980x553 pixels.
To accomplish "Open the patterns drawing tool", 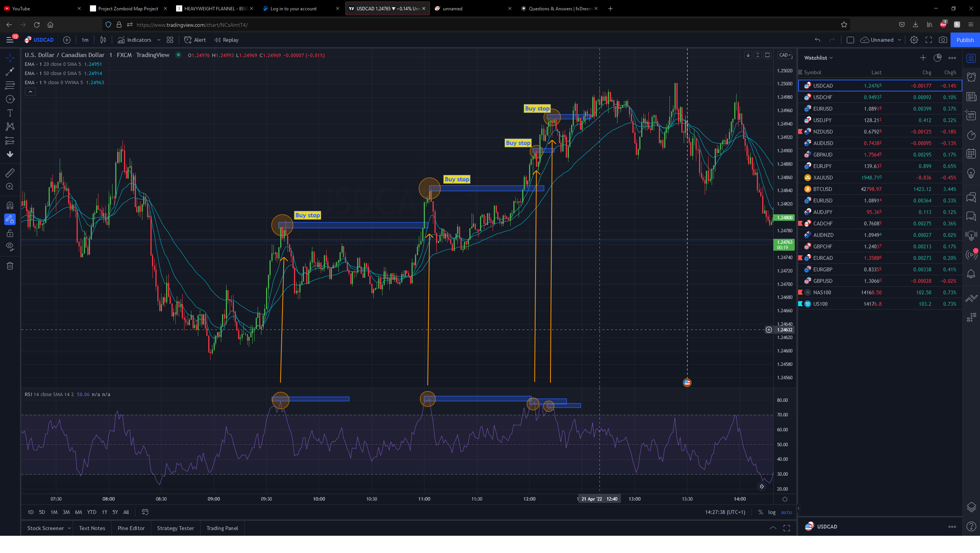I will (x=10, y=127).
